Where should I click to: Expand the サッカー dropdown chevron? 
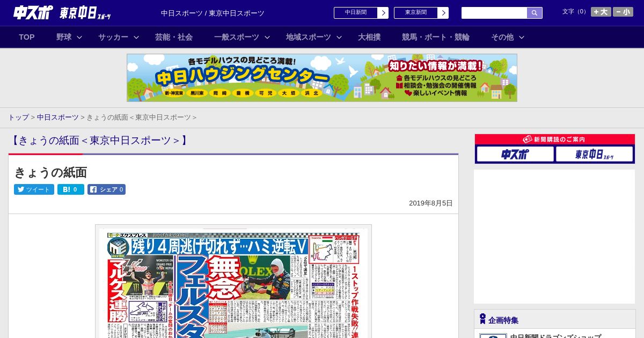pos(136,37)
